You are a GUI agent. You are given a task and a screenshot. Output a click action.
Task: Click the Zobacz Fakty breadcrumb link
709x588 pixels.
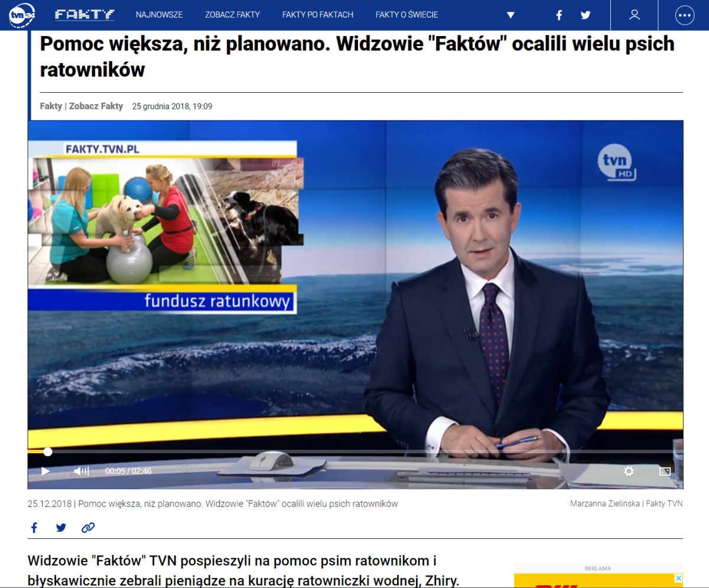[x=96, y=106]
